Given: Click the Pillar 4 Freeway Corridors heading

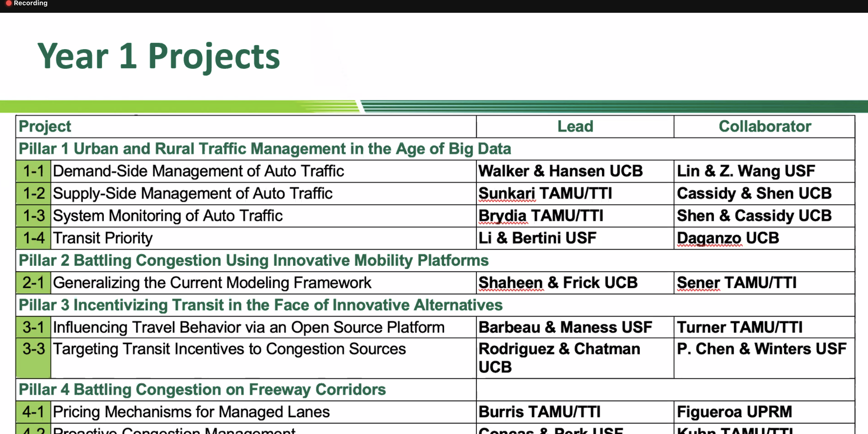Looking at the screenshot, I should point(202,390).
